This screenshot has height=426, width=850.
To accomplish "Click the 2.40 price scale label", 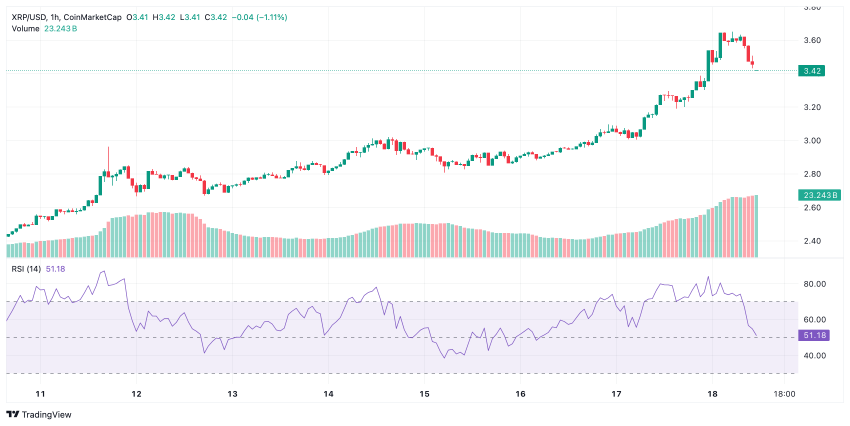I will pos(812,241).
